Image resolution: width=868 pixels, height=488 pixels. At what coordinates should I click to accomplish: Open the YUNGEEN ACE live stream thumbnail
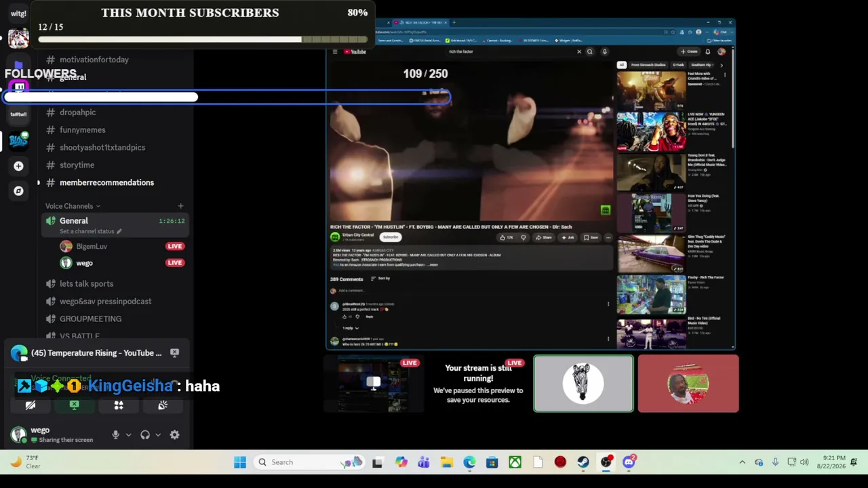coord(651,131)
